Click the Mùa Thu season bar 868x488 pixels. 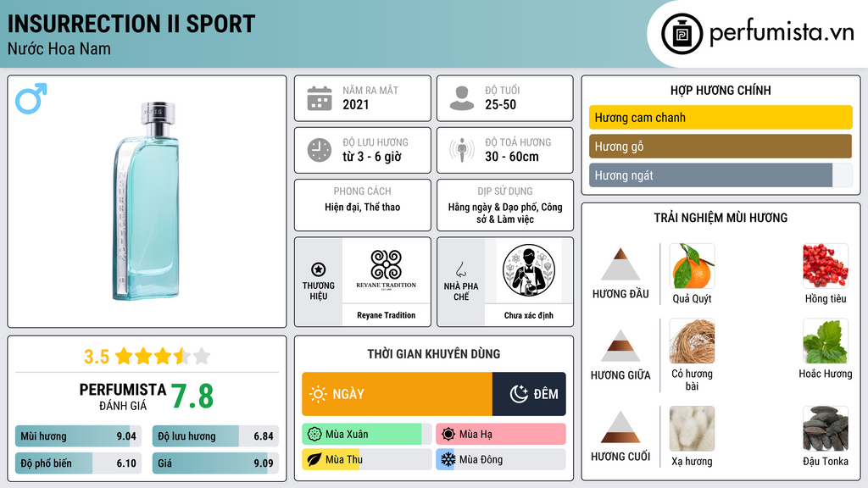coord(367,459)
